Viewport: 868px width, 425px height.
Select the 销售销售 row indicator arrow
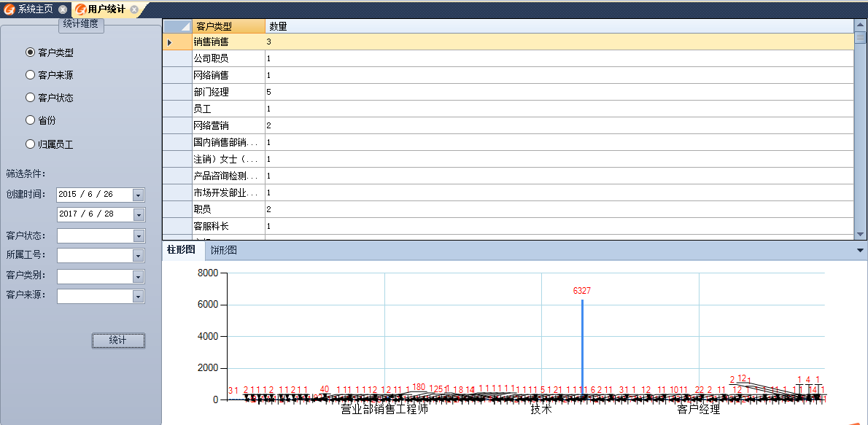click(170, 42)
